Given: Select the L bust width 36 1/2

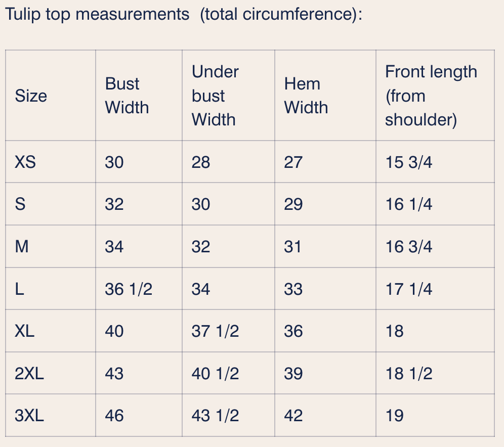Looking at the screenshot, I should (129, 289).
